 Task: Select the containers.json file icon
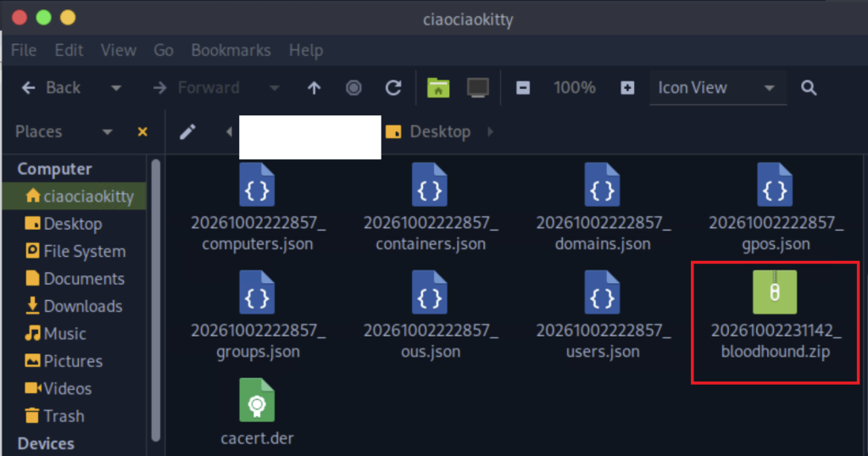tap(430, 185)
